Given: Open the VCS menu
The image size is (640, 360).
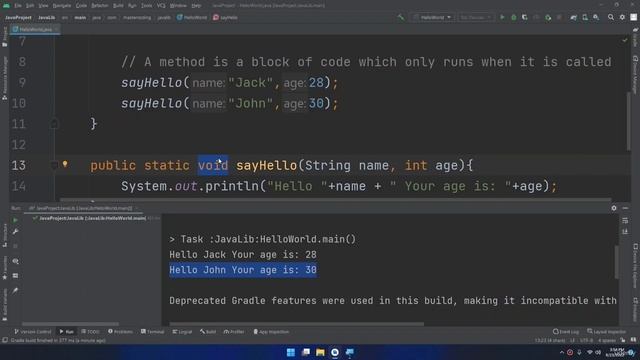Looking at the screenshot, I should click(x=161, y=6).
